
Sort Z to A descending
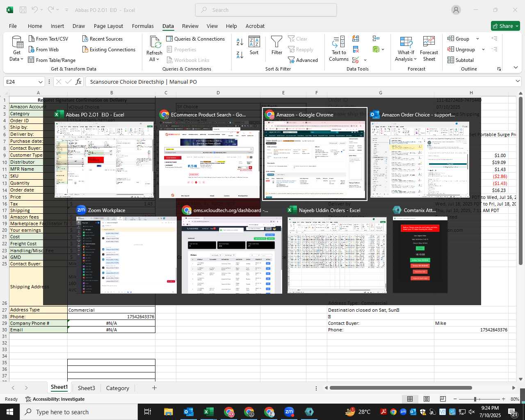(240, 55)
